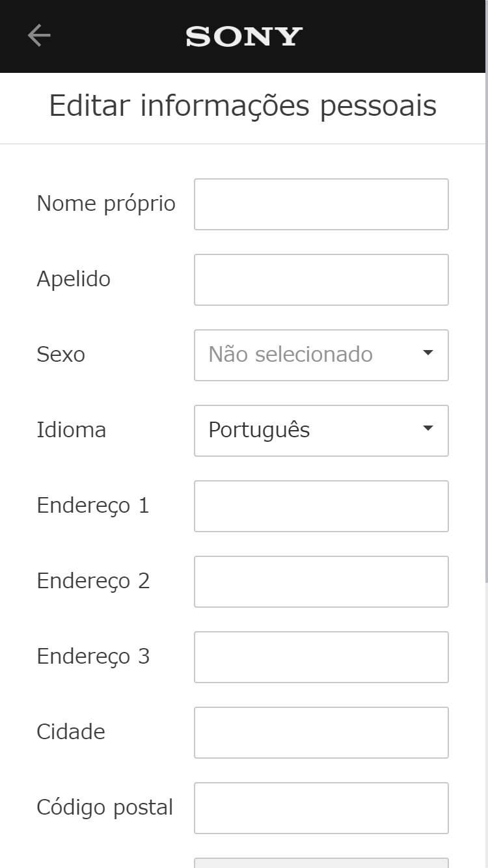Click the Idioma label text
This screenshot has height=868, width=488.
[72, 430]
